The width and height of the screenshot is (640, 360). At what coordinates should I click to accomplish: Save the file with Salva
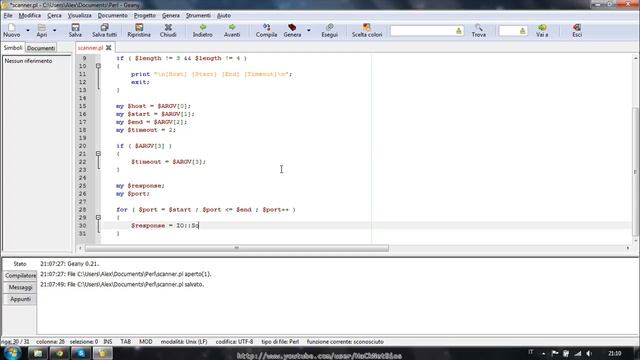[75, 31]
